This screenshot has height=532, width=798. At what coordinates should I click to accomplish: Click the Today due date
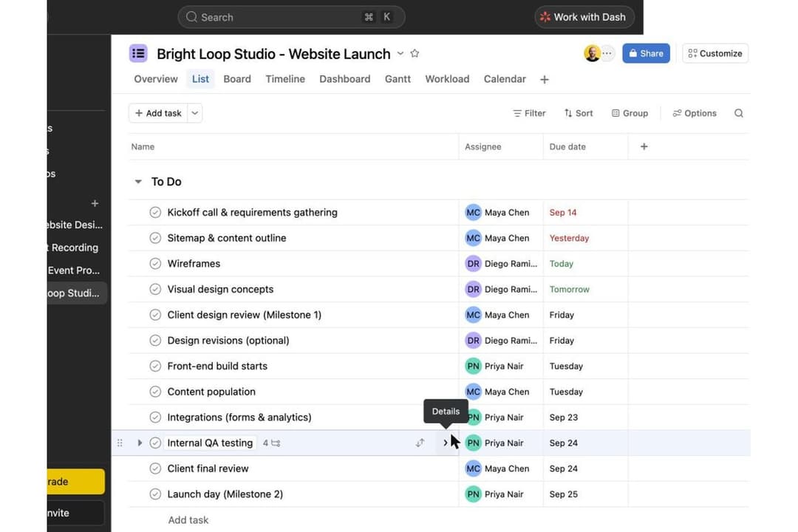click(562, 263)
